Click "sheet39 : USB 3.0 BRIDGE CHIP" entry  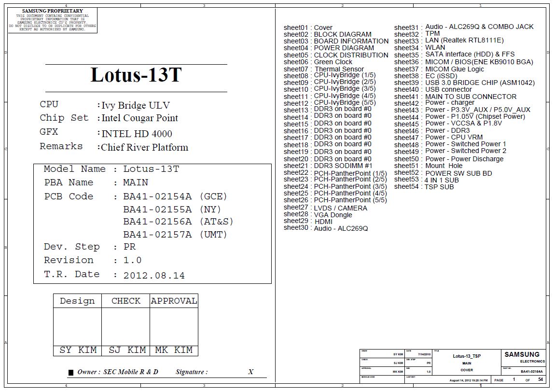(465, 83)
